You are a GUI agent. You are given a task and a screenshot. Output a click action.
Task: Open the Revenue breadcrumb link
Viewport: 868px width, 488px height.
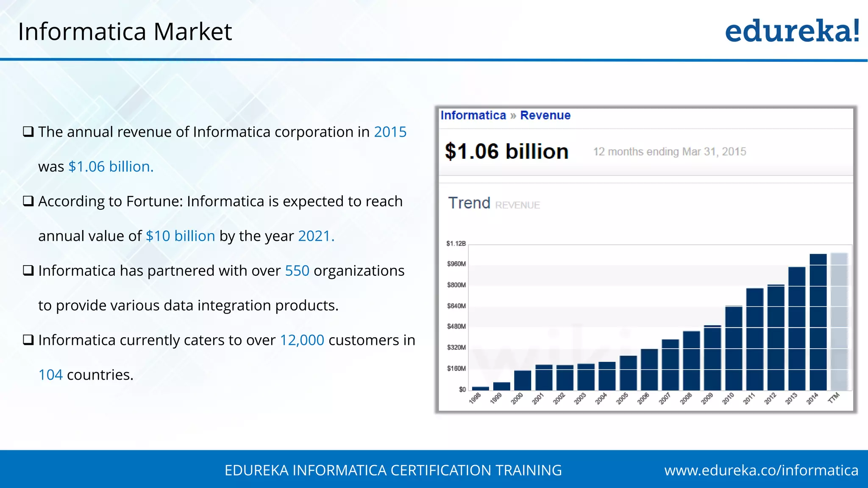(545, 115)
